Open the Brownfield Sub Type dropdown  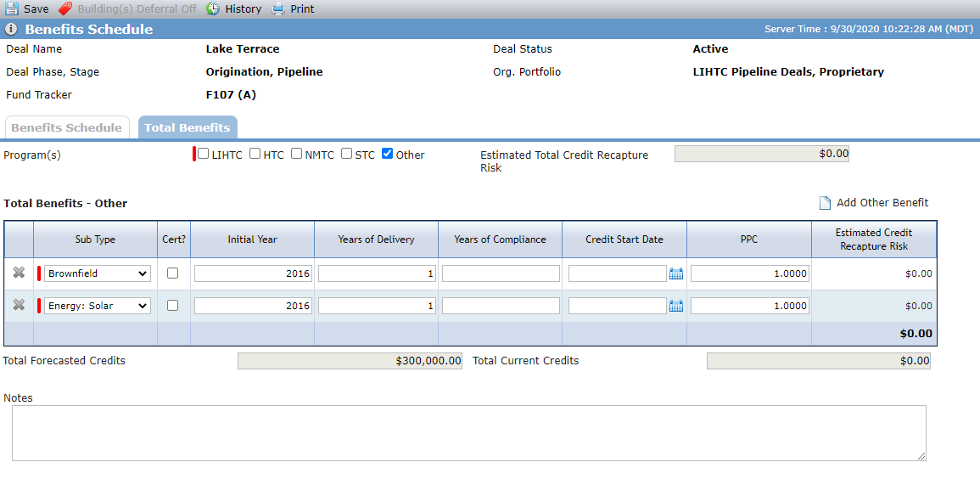click(98, 273)
